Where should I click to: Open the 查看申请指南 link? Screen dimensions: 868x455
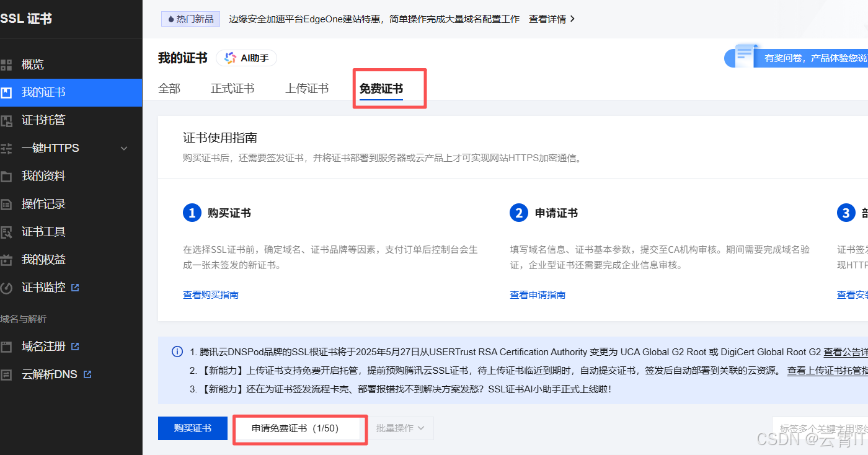pos(538,295)
